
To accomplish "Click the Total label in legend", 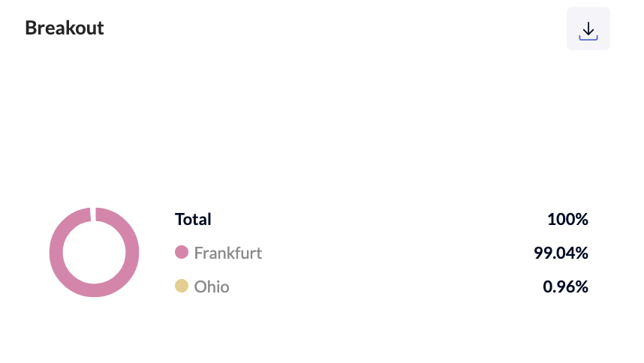I will coord(193,219).
